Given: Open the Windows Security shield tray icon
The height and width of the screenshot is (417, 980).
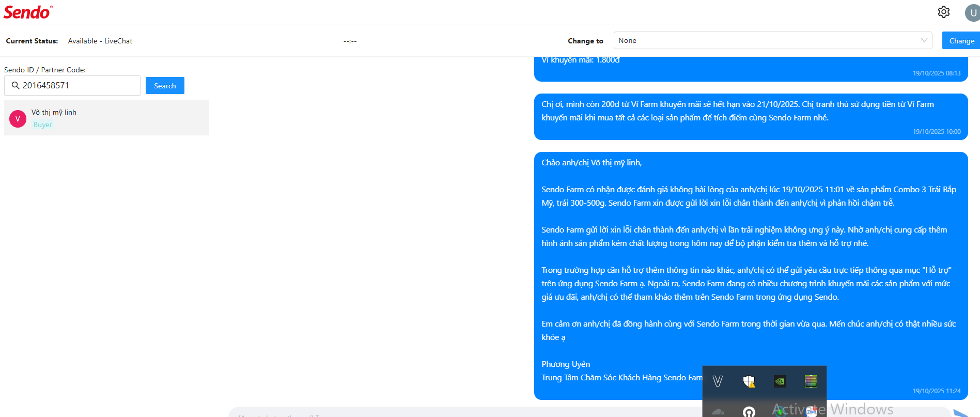Looking at the screenshot, I should [x=749, y=381].
